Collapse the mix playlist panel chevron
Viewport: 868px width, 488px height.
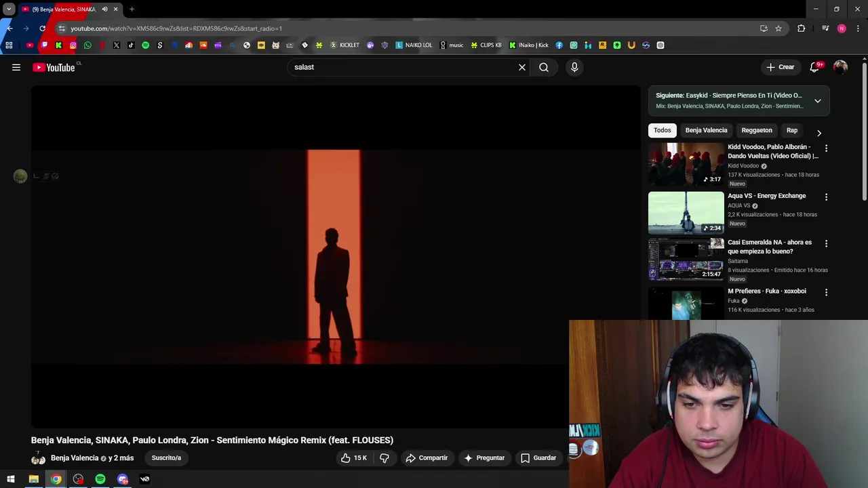[x=818, y=101]
